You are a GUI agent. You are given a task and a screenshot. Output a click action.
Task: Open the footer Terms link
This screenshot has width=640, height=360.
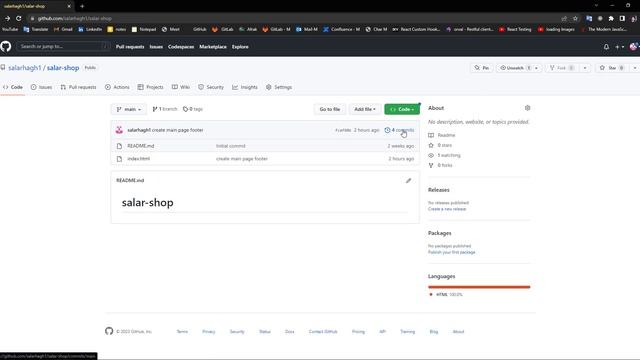point(182,332)
